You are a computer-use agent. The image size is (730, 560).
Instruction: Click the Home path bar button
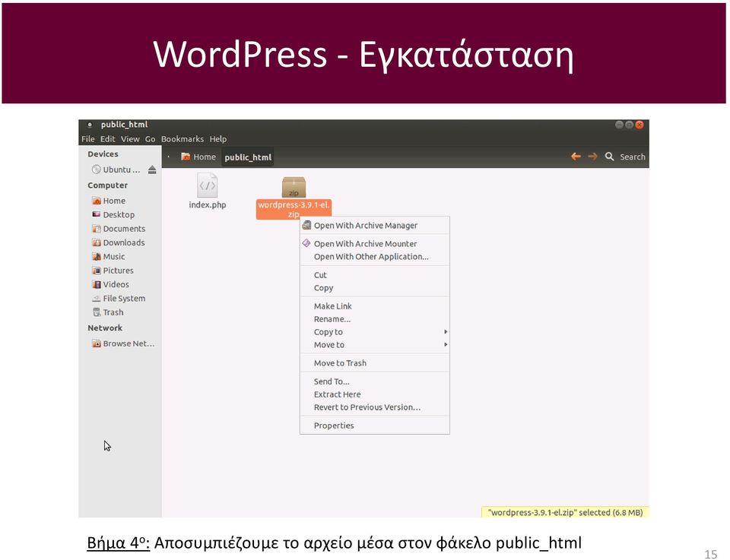click(198, 157)
